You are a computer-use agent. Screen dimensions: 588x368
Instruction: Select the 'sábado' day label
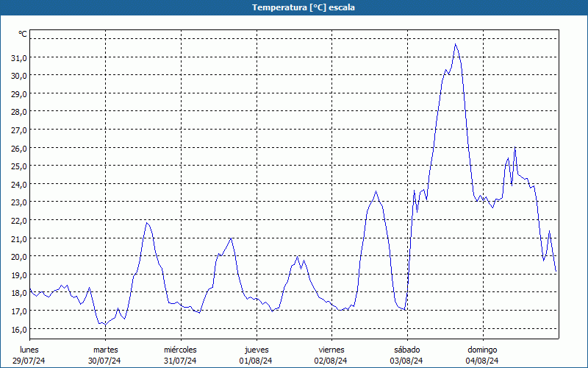[x=407, y=350]
